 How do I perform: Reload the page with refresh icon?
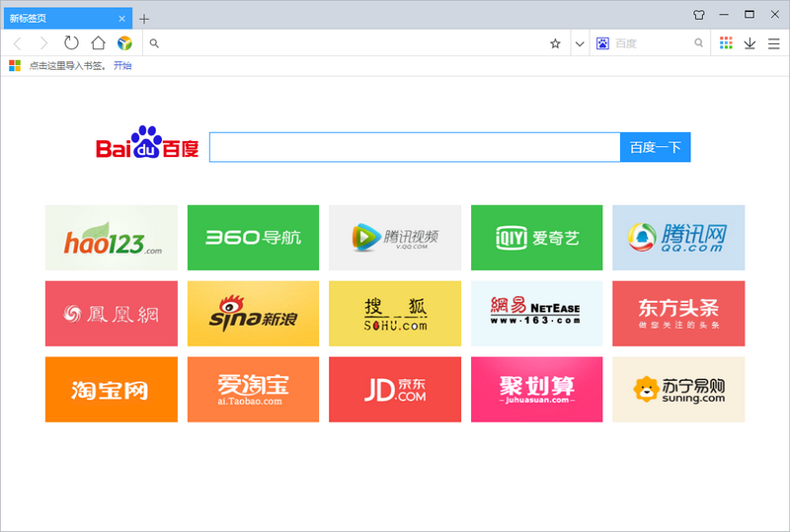(71, 42)
